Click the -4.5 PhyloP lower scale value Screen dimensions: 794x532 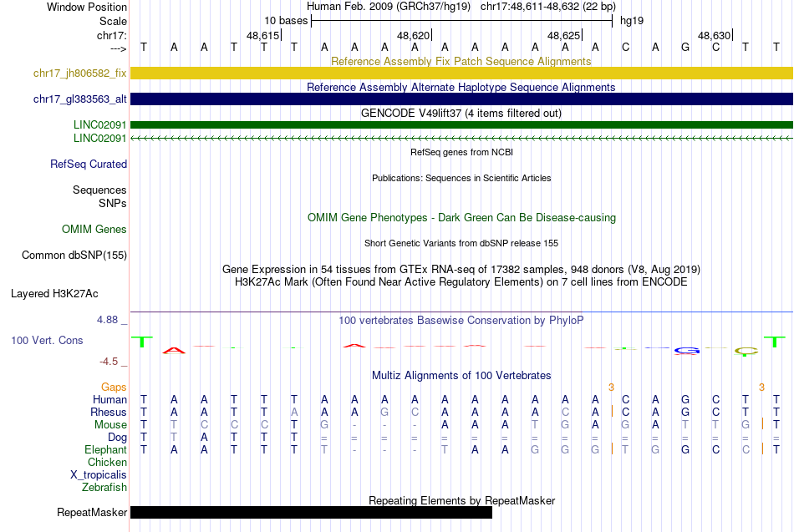pos(109,362)
